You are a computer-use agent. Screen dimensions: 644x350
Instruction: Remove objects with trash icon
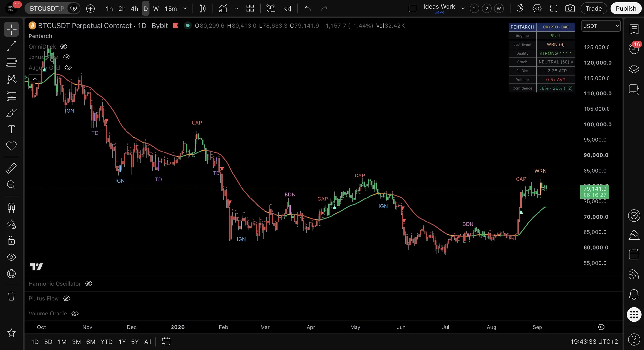(11, 296)
